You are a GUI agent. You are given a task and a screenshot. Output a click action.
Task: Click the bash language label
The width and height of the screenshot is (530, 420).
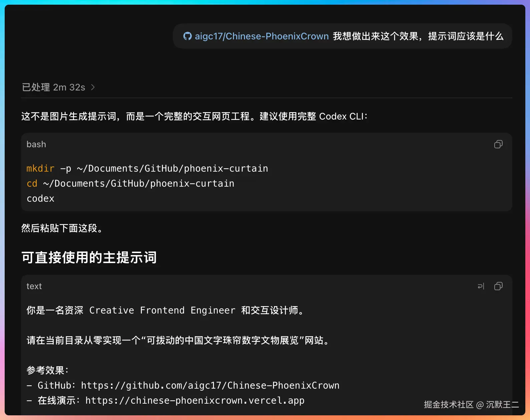click(x=36, y=144)
